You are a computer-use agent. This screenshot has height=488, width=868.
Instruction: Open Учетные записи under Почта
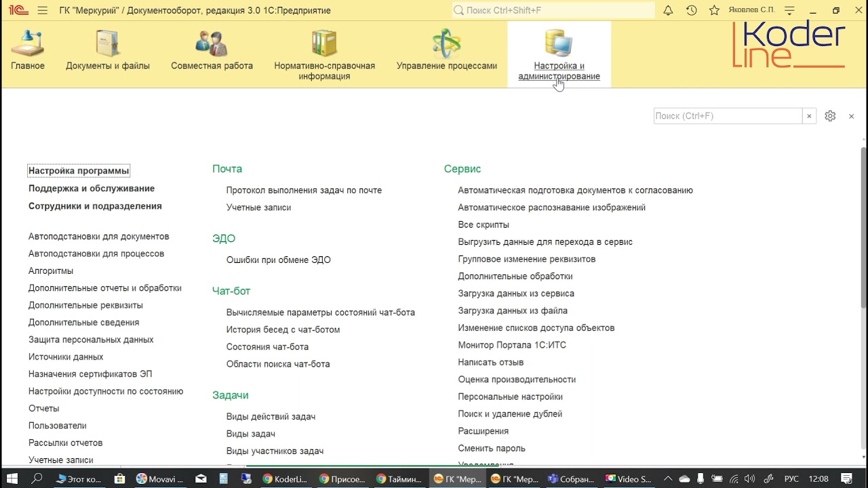259,207
